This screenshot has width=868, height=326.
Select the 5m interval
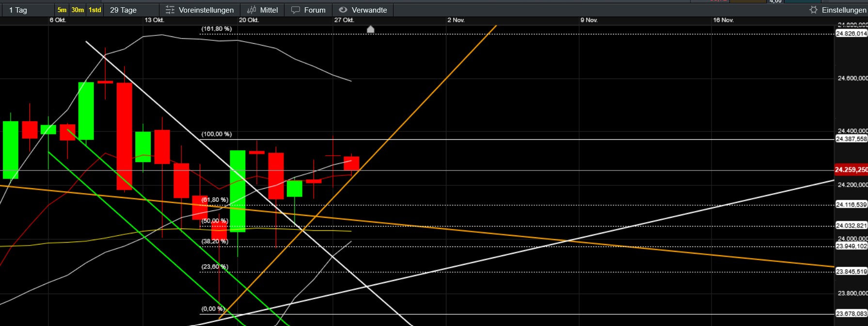coord(62,10)
